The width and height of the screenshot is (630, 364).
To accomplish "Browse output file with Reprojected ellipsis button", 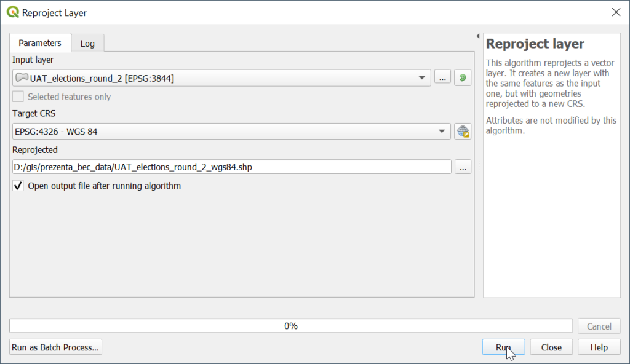I will 463,167.
